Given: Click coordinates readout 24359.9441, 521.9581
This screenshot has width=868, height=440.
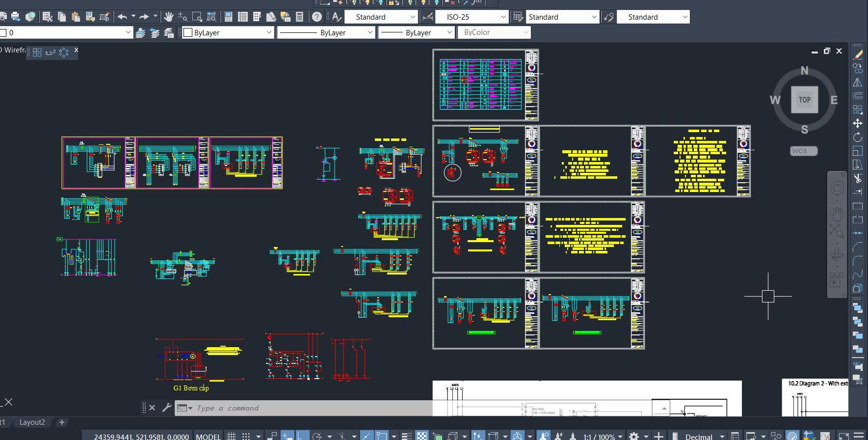Looking at the screenshot, I should pyautogui.click(x=141, y=436).
